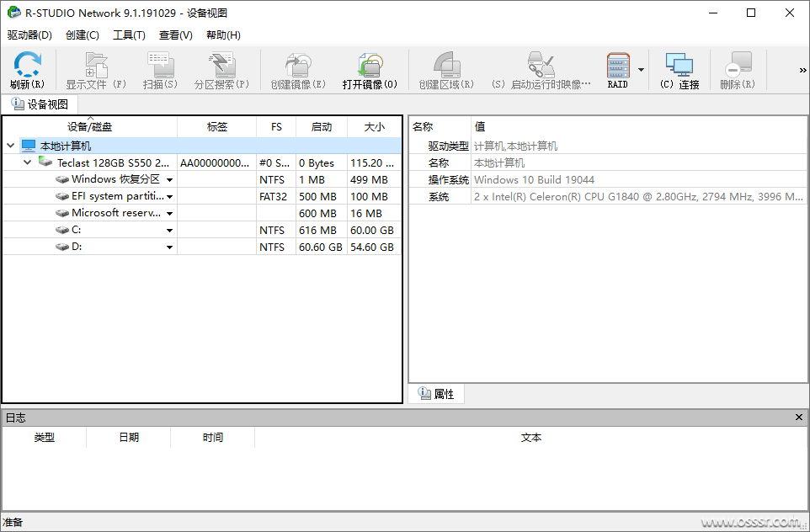Click the FS column header
The height and width of the screenshot is (532, 810).
point(276,126)
